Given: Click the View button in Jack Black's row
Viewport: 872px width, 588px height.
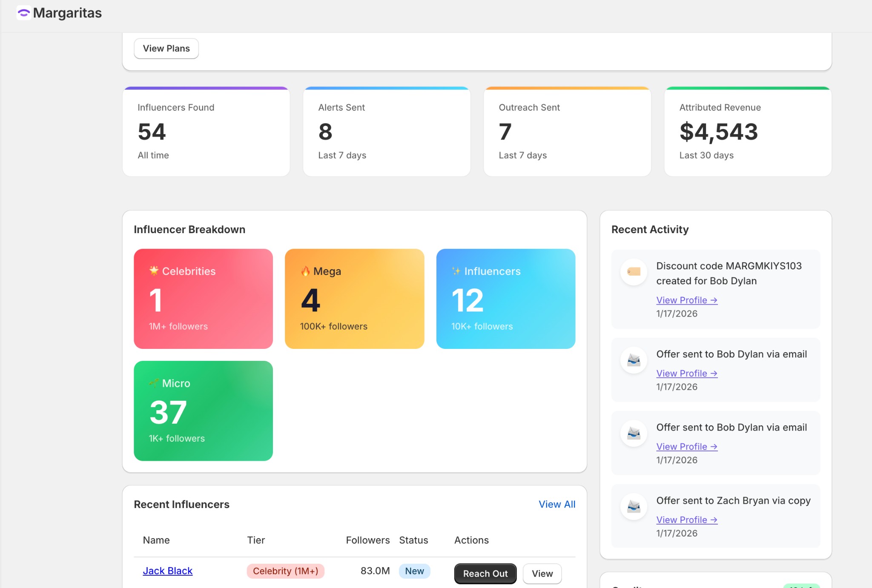Looking at the screenshot, I should tap(542, 574).
